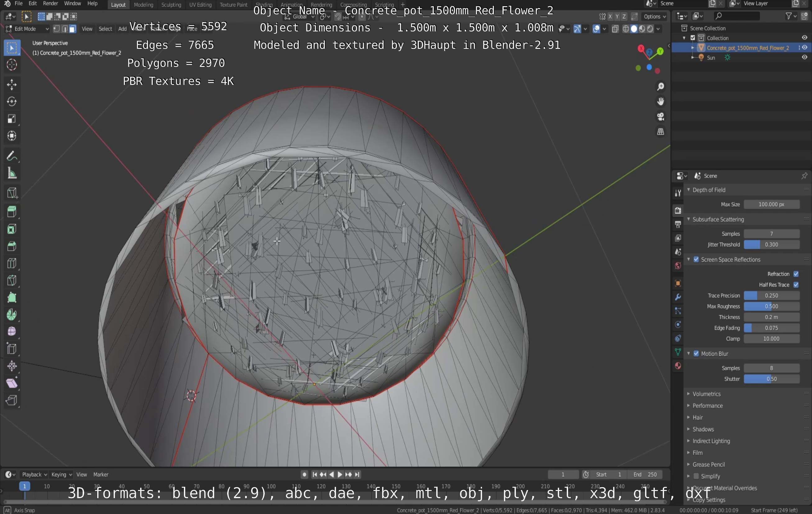
Task: Open the Edit Mode dropdown
Action: coord(28,29)
